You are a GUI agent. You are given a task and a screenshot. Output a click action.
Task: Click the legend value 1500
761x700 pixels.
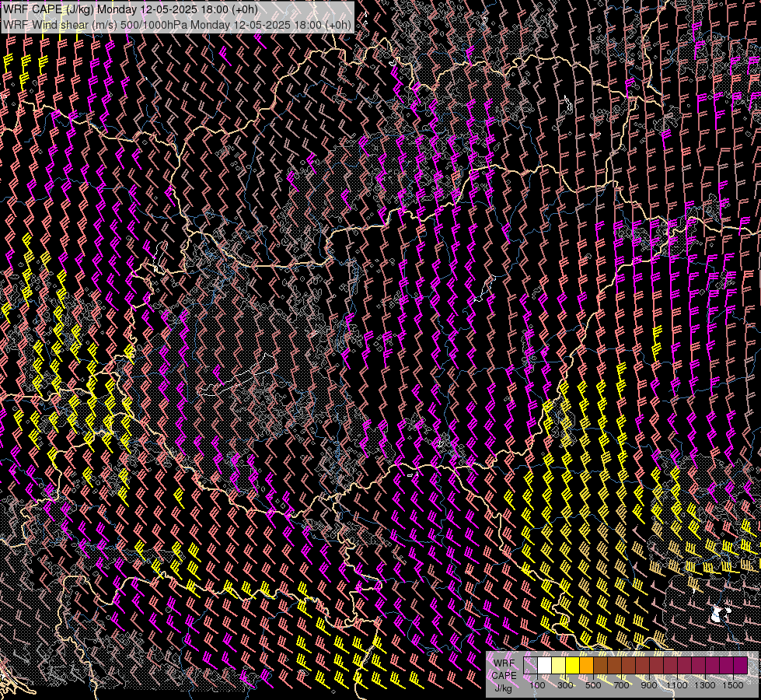click(x=733, y=685)
